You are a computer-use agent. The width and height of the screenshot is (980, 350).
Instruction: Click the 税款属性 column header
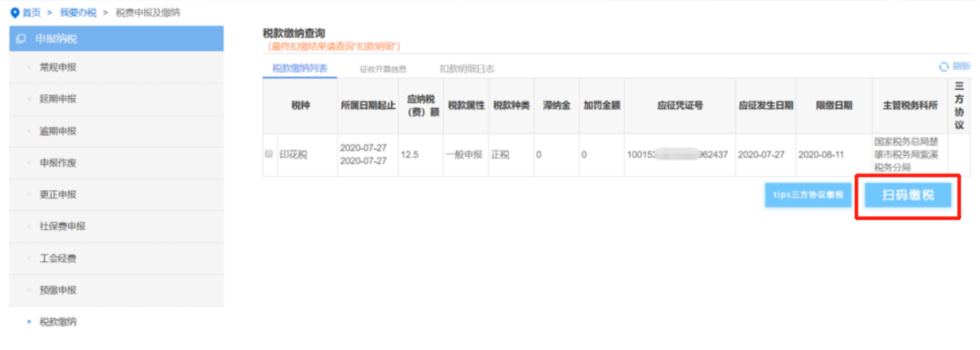tap(466, 105)
